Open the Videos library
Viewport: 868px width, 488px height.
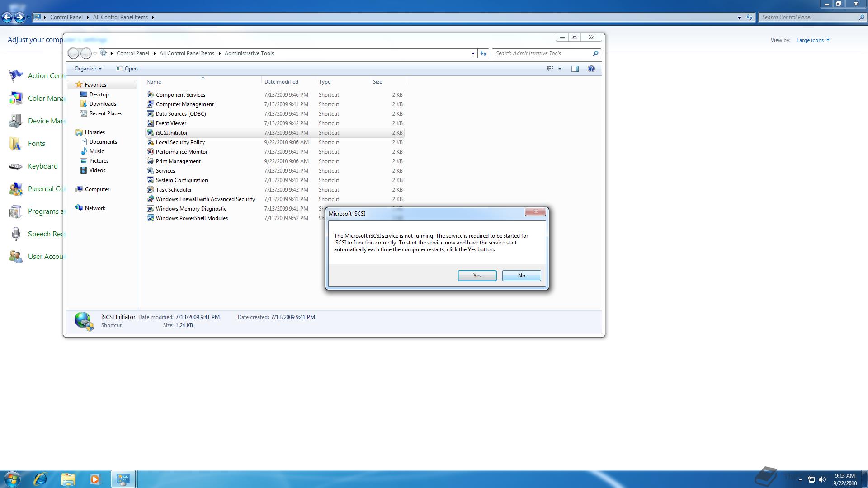[97, 170]
